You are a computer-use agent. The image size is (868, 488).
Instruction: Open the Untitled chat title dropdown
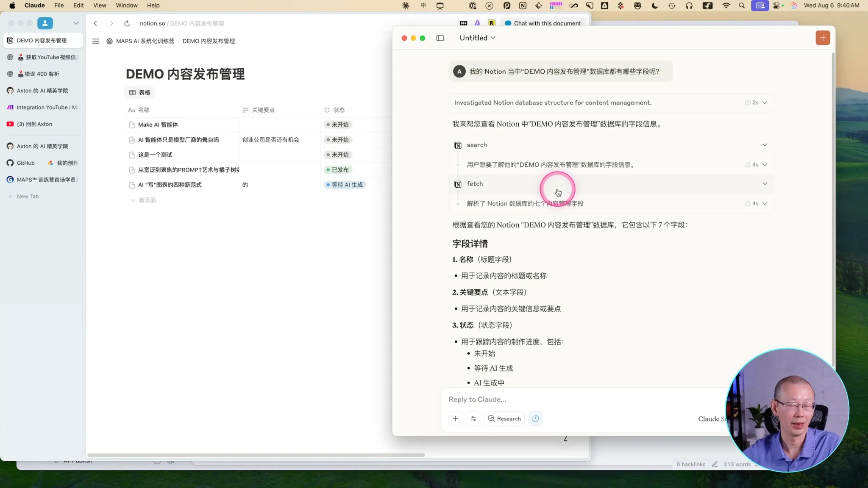[477, 38]
